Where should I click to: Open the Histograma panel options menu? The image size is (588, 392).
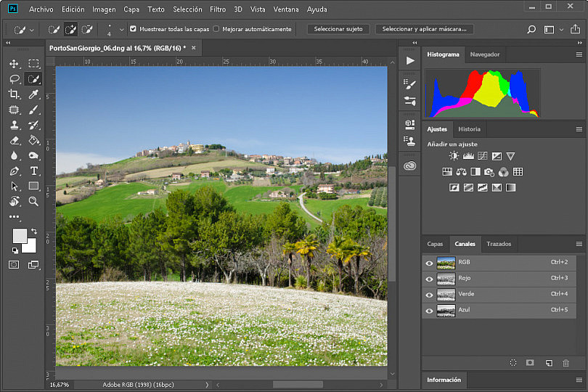(x=579, y=54)
